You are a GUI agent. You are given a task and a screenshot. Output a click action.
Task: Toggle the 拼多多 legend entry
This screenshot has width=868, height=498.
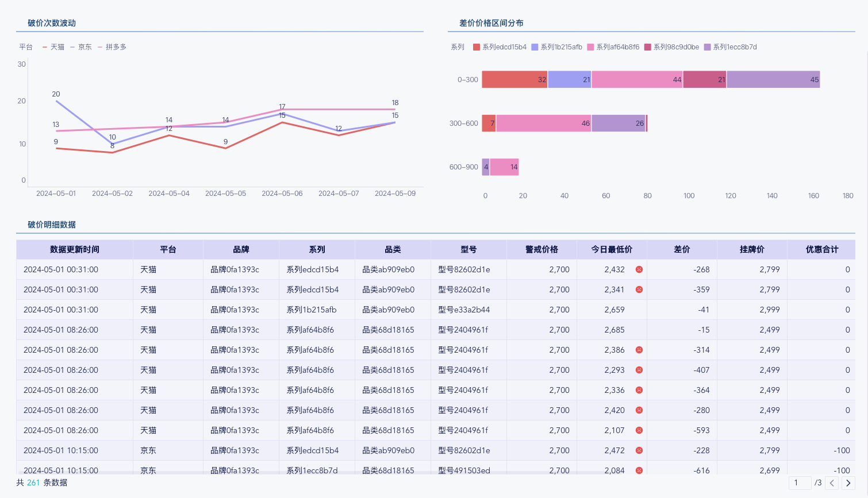(x=112, y=47)
